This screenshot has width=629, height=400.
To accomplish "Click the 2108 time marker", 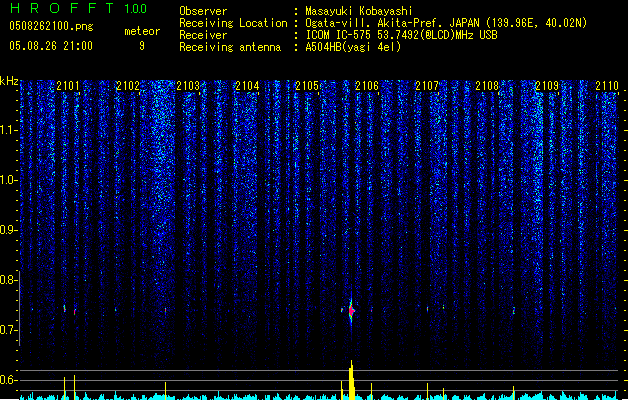I will [x=487, y=85].
